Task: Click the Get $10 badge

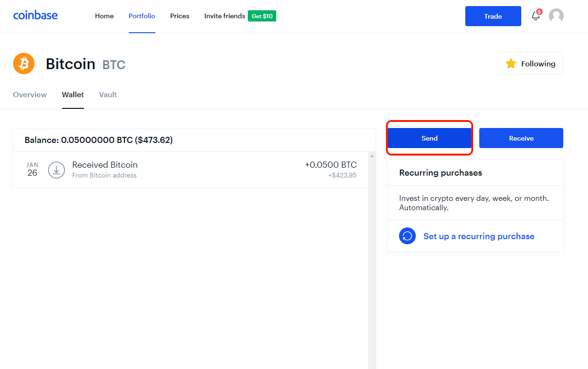Action: click(x=262, y=16)
